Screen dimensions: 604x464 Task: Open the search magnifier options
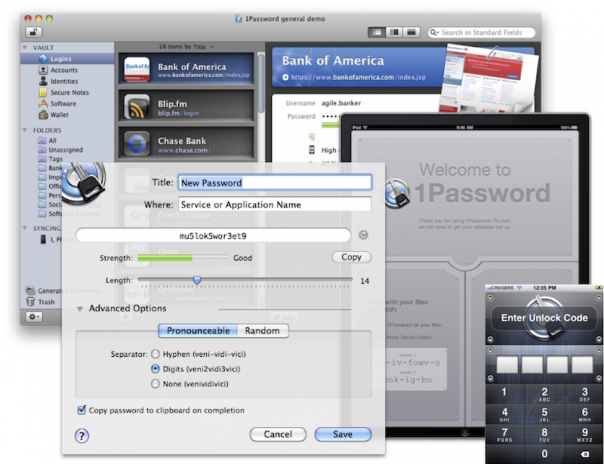tap(434, 32)
